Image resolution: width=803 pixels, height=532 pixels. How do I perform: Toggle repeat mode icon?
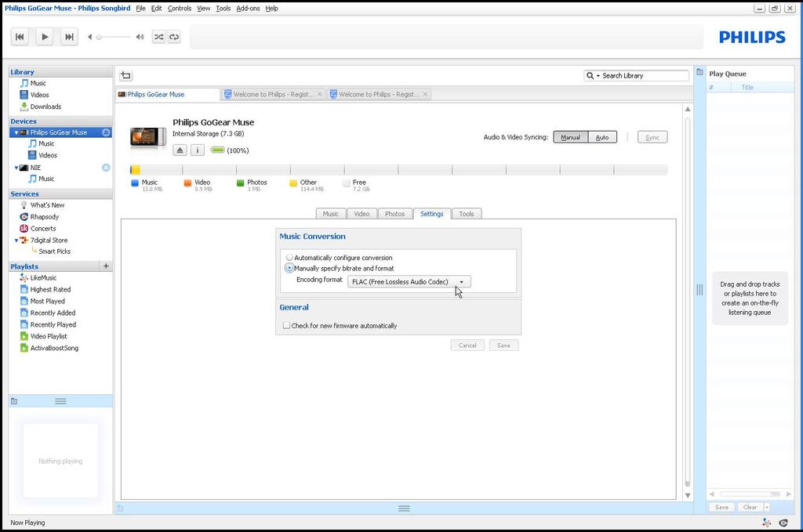(x=175, y=37)
